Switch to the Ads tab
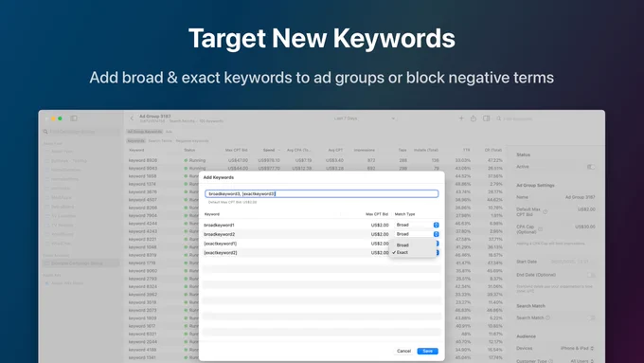 coord(169,132)
